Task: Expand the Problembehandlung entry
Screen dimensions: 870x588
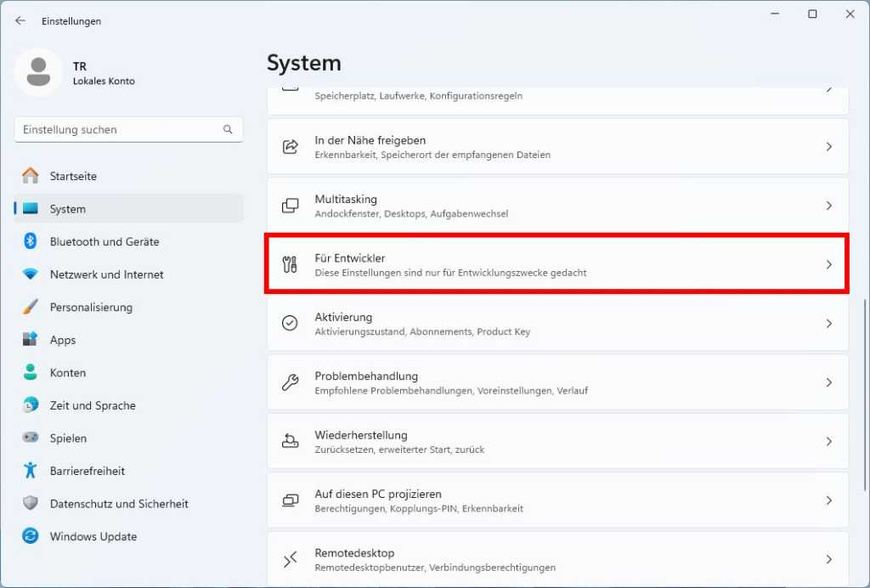Action: [x=557, y=382]
